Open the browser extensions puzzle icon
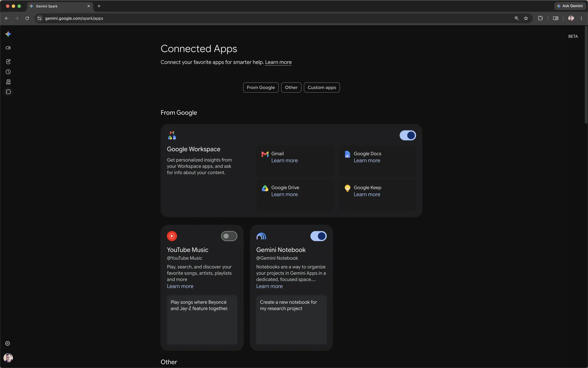The height and width of the screenshot is (368, 588). click(540, 18)
